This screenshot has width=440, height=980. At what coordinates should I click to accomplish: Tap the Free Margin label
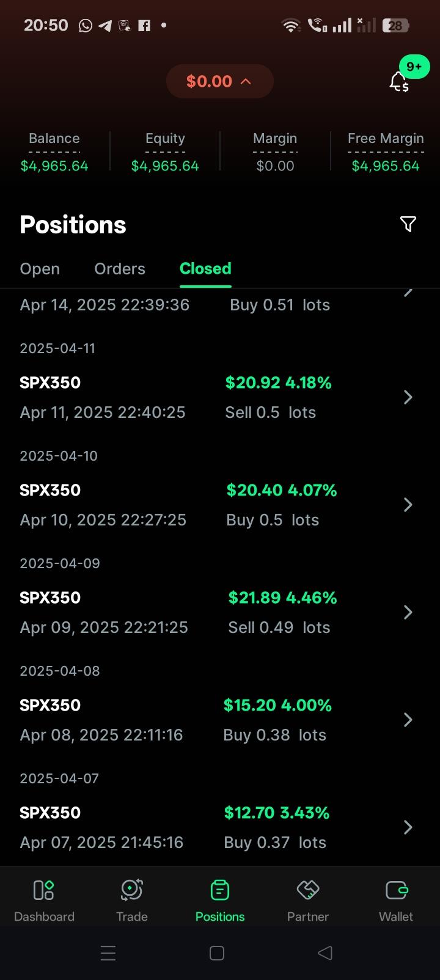pos(386,139)
